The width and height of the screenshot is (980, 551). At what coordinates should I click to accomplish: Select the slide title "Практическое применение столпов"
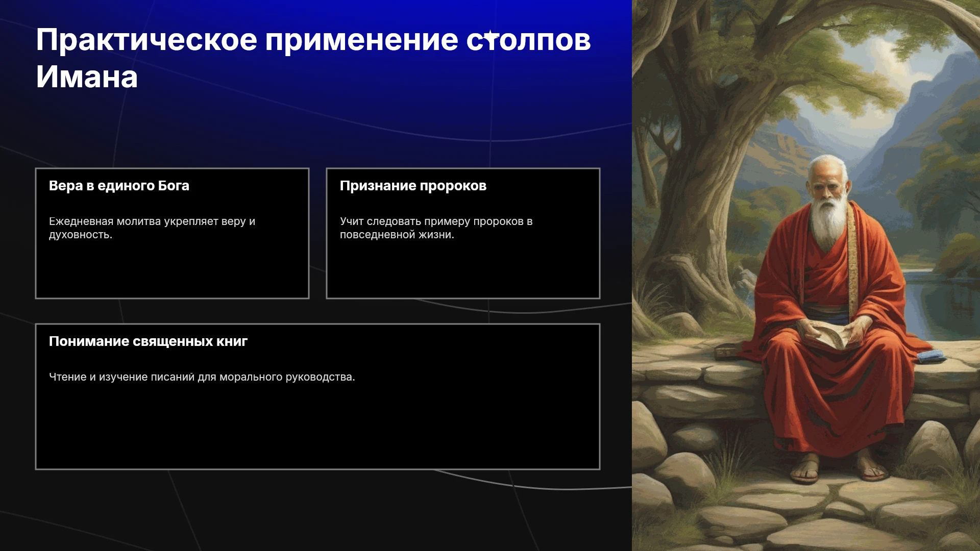pyautogui.click(x=313, y=40)
